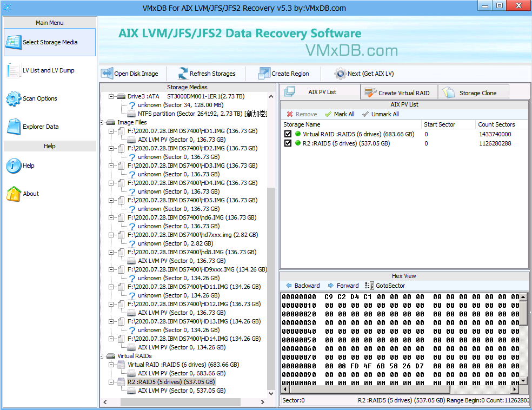The width and height of the screenshot is (532, 410).
Task: Click the HD1.IMG file icon in tree
Action: 121,131
